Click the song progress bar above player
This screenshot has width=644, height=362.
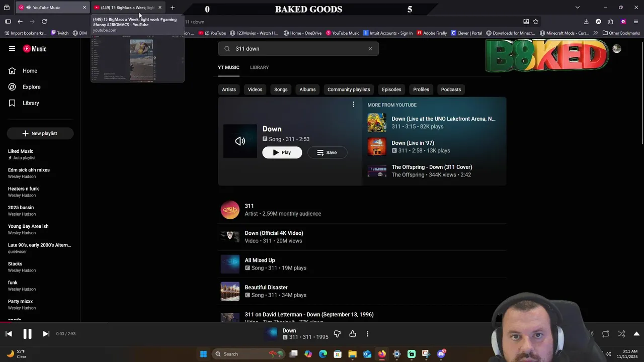coord(322,322)
